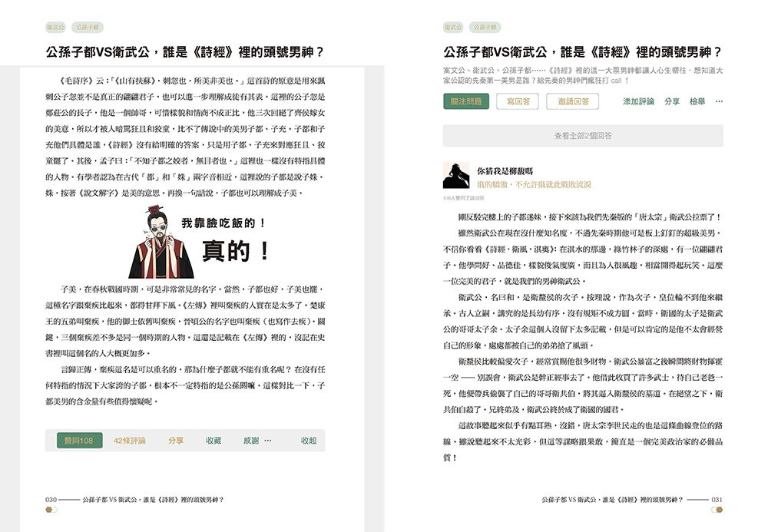Click the caption text 真的！
768x532 pixels.
(x=236, y=251)
